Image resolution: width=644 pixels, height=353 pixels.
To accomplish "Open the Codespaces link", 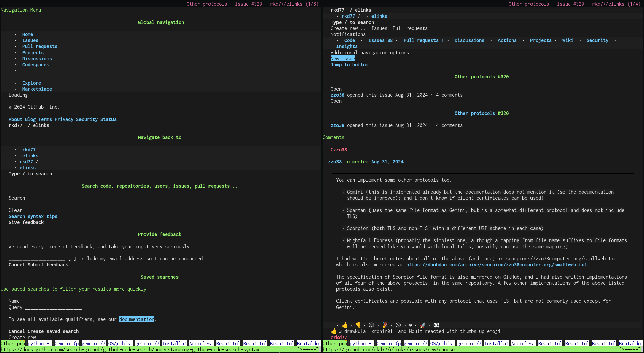I will tap(36, 65).
